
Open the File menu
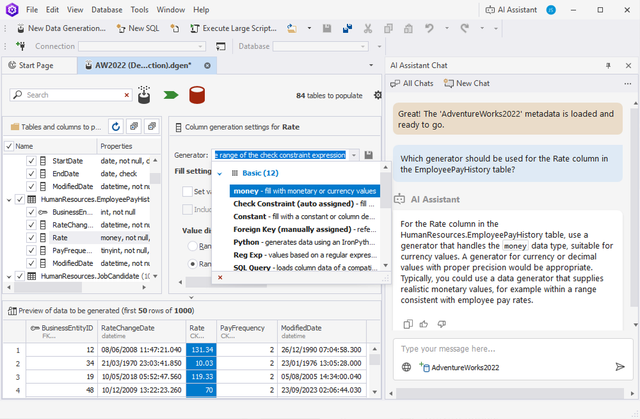[32, 10]
